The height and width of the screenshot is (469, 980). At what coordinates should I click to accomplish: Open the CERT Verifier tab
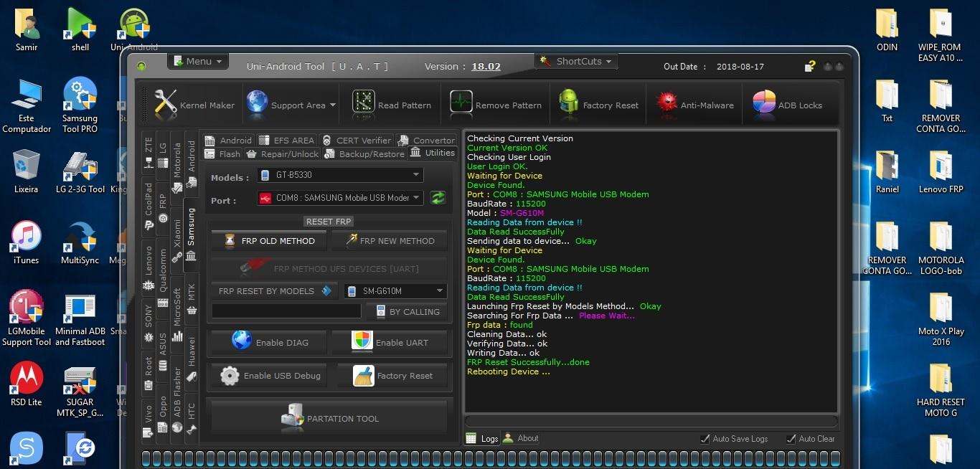pyautogui.click(x=357, y=141)
